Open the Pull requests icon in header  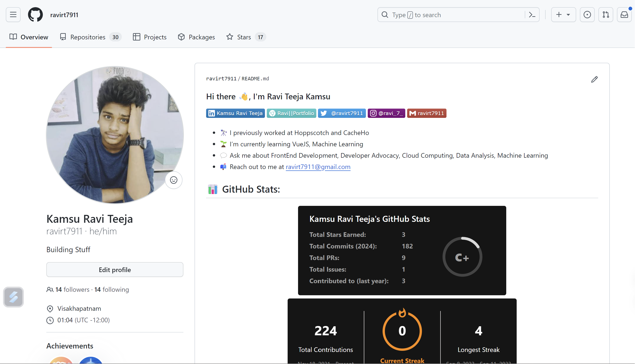[x=606, y=15]
